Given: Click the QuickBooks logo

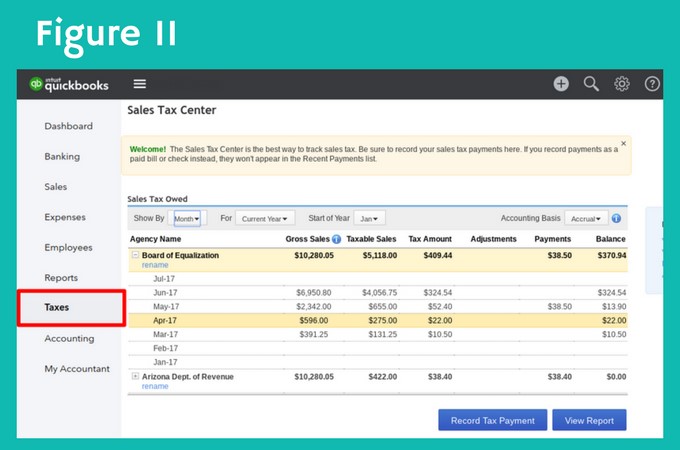Looking at the screenshot, I should [x=69, y=84].
